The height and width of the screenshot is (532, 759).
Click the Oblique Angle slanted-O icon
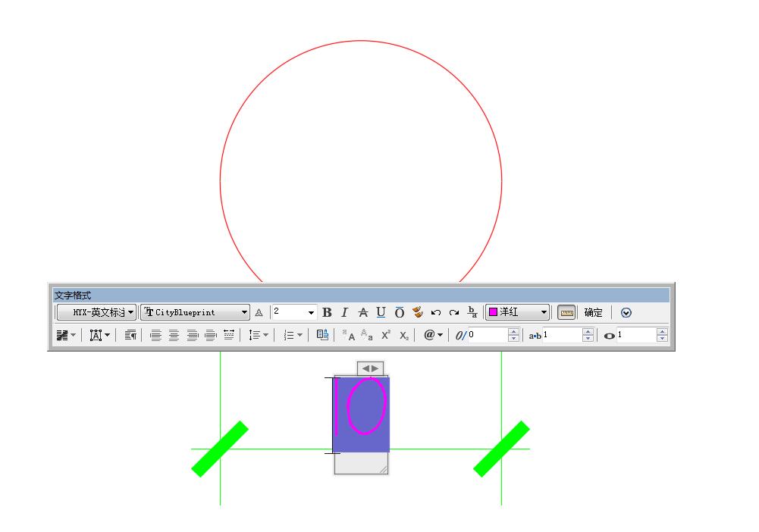[460, 335]
